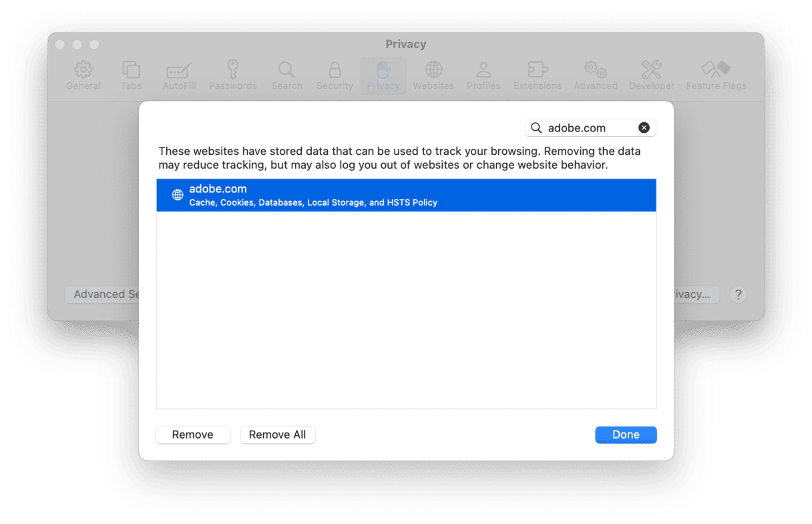Open the Advanced settings pane
This screenshot has height=524, width=812.
click(x=595, y=76)
